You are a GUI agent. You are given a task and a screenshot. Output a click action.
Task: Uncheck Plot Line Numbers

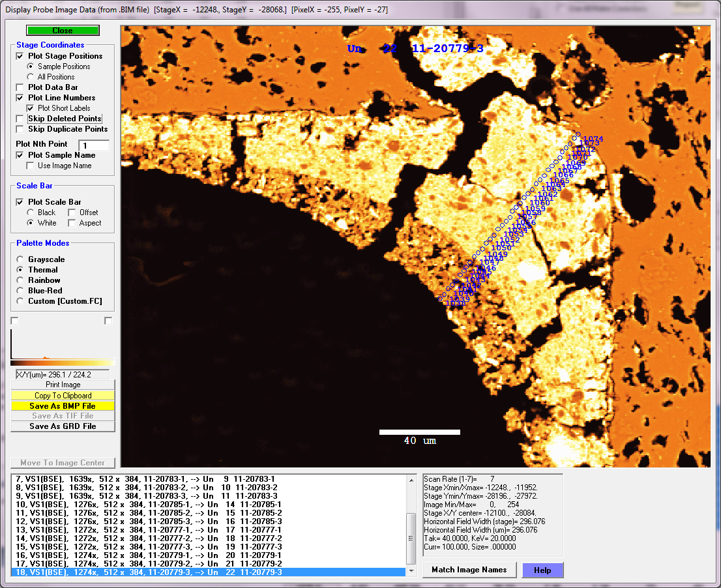click(x=20, y=98)
